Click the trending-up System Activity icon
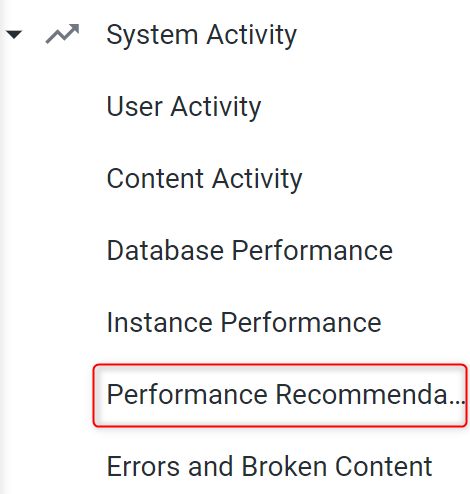The image size is (470, 494). pos(62,34)
